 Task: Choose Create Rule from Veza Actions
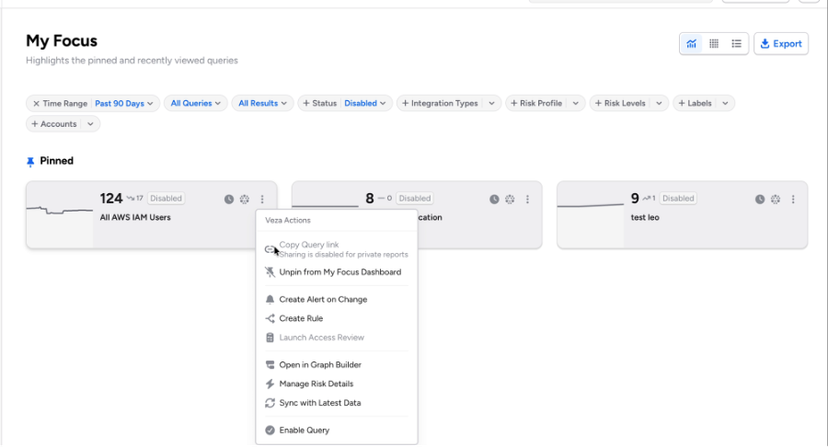click(x=336, y=319)
